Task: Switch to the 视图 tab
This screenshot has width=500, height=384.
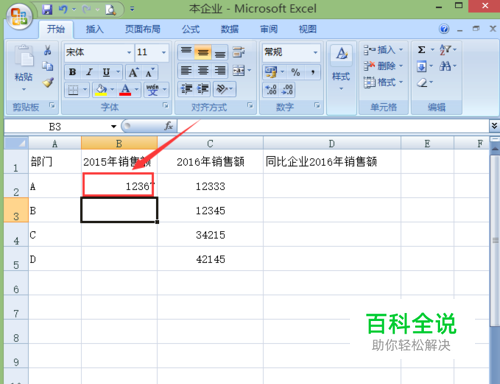Action: click(307, 29)
